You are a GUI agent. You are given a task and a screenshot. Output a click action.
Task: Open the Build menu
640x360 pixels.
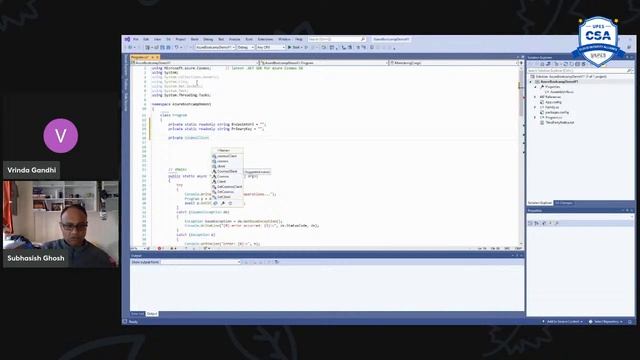(x=195, y=39)
